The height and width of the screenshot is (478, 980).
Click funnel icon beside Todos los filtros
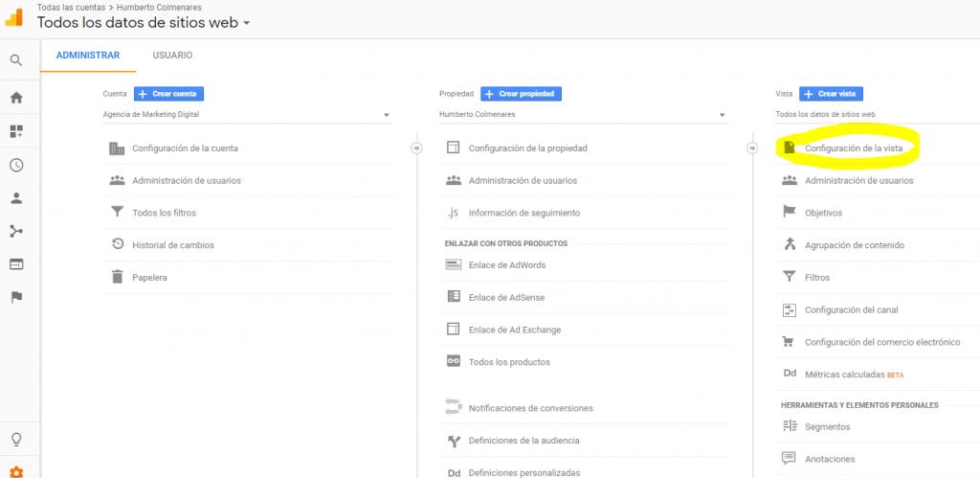click(x=117, y=212)
